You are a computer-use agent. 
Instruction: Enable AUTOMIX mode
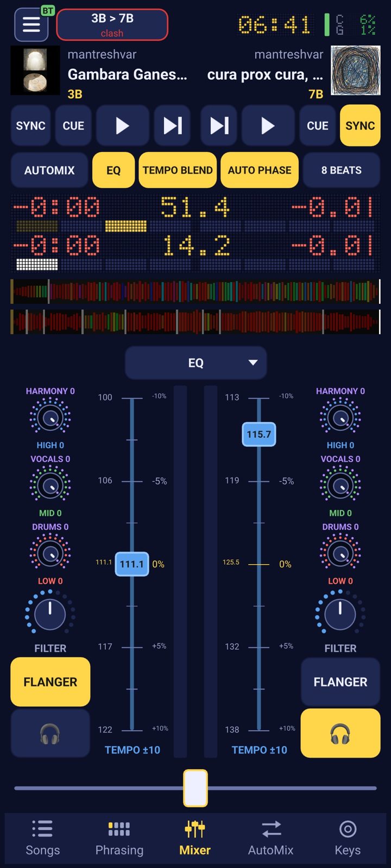tap(49, 170)
